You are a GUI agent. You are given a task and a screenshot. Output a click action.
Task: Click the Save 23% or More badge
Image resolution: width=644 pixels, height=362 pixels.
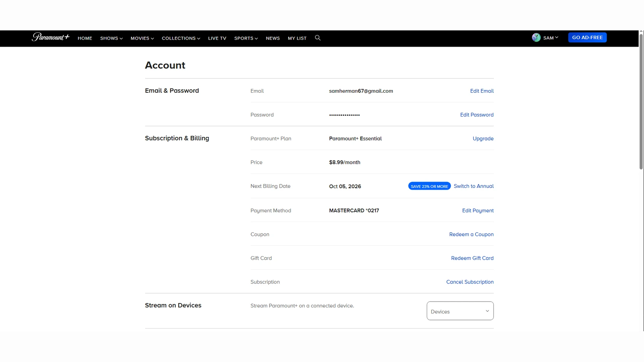(429, 186)
